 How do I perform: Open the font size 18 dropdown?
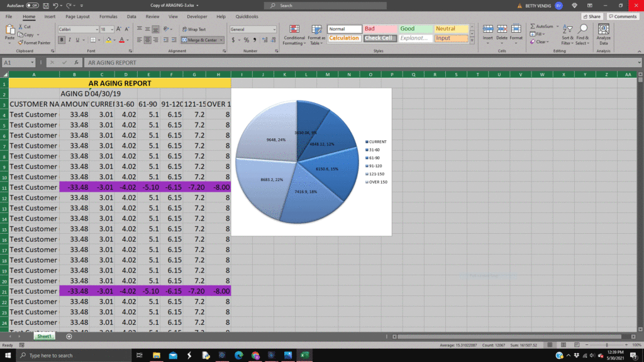(x=112, y=30)
